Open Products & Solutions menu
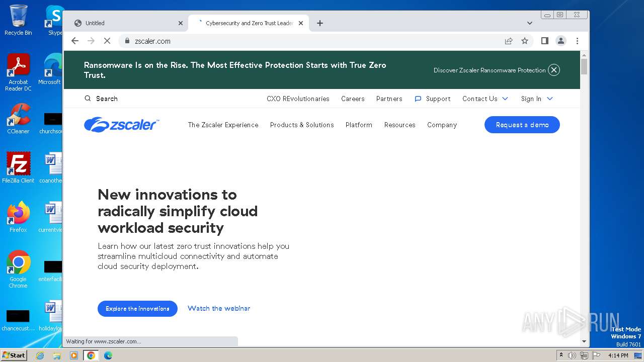The image size is (644, 362). click(x=302, y=125)
